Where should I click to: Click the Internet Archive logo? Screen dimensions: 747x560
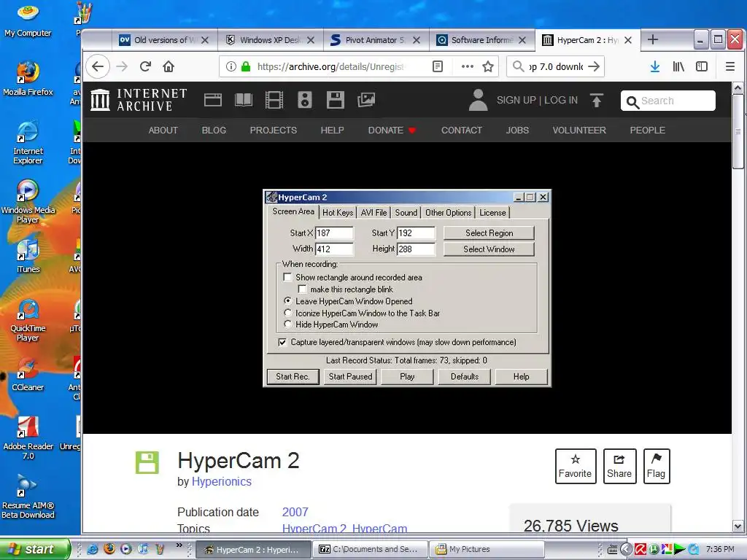point(139,100)
